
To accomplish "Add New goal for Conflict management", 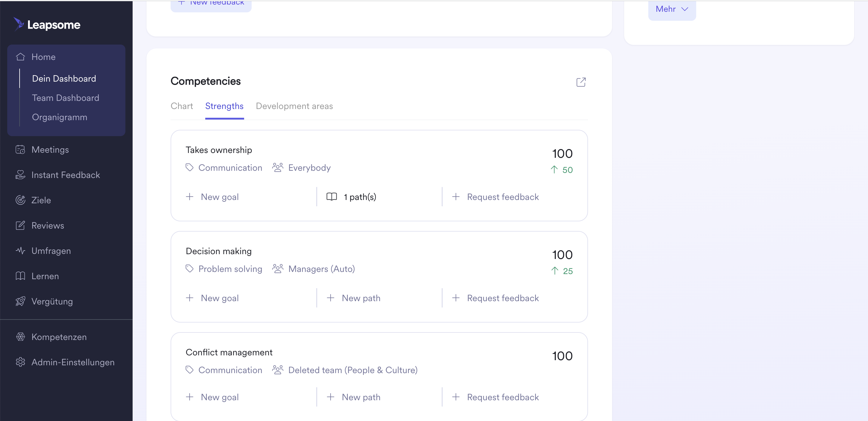I will point(212,397).
